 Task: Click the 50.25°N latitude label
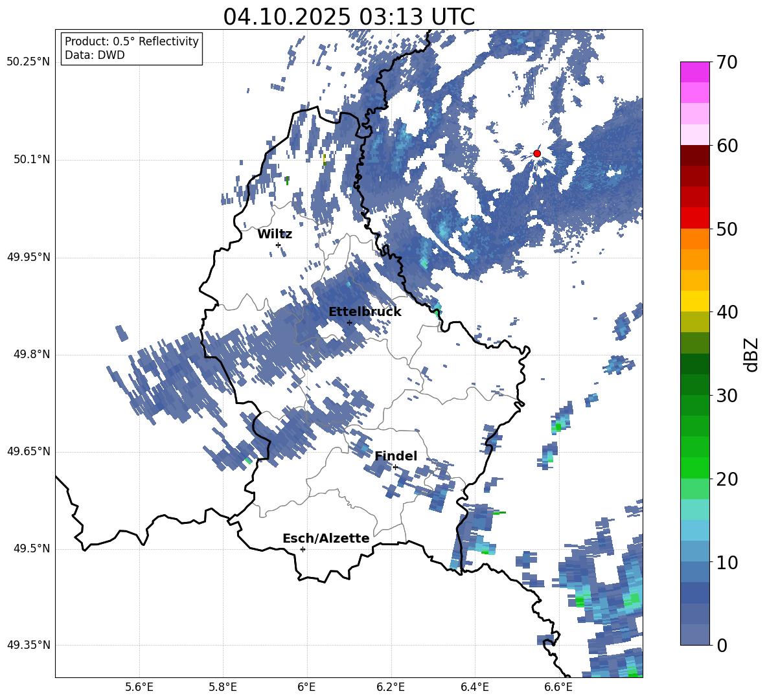tap(29, 62)
